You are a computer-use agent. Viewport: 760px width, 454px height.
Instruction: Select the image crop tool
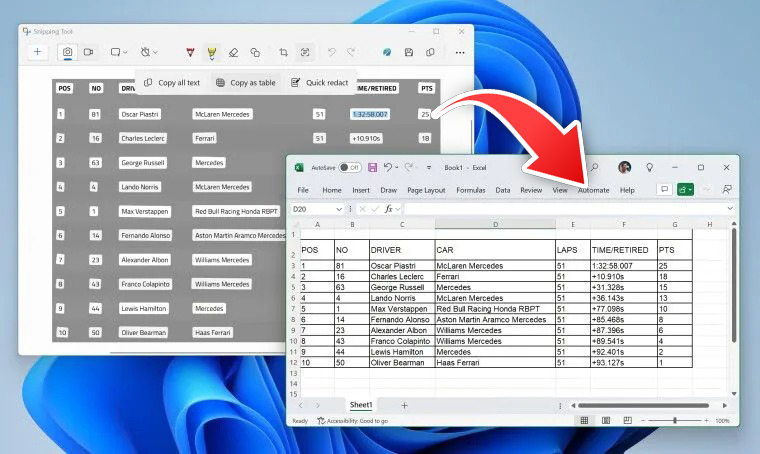[x=284, y=52]
